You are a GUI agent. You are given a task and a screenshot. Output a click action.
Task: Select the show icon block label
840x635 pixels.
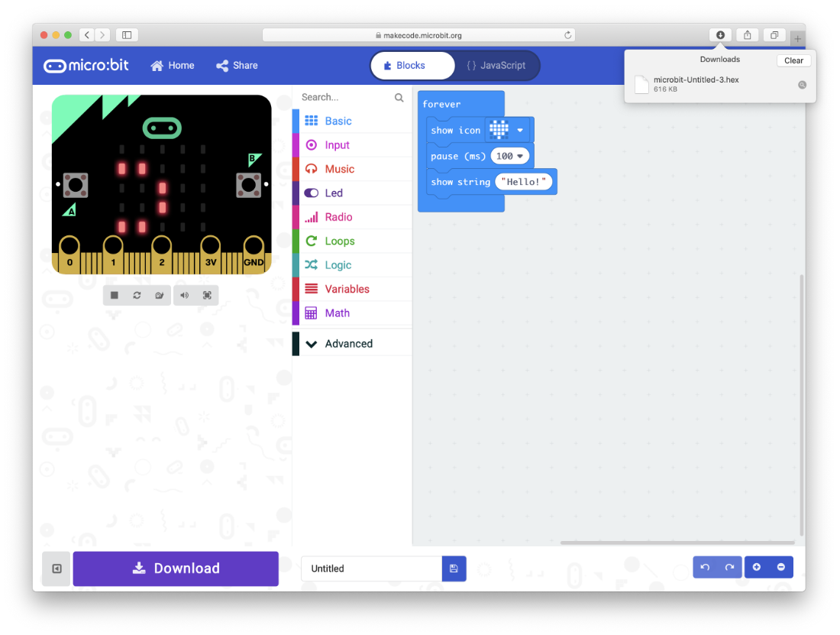point(455,131)
